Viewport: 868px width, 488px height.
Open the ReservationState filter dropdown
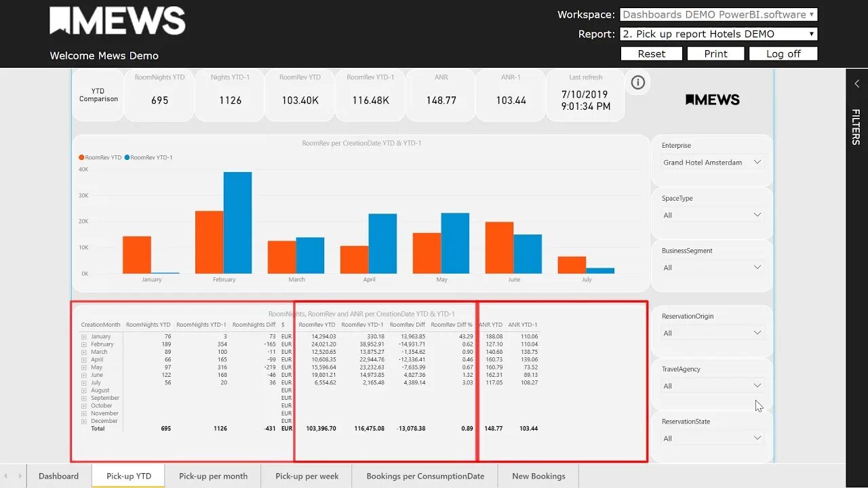[712, 439]
